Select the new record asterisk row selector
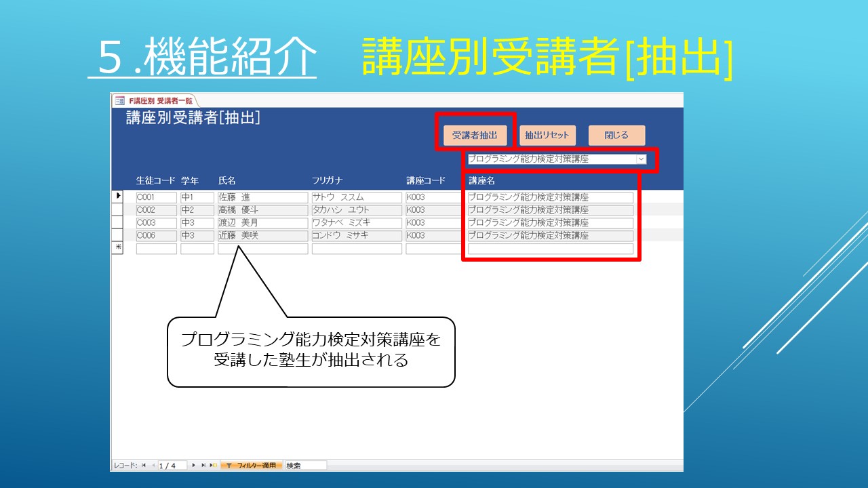Image resolution: width=868 pixels, height=488 pixels. click(x=118, y=248)
